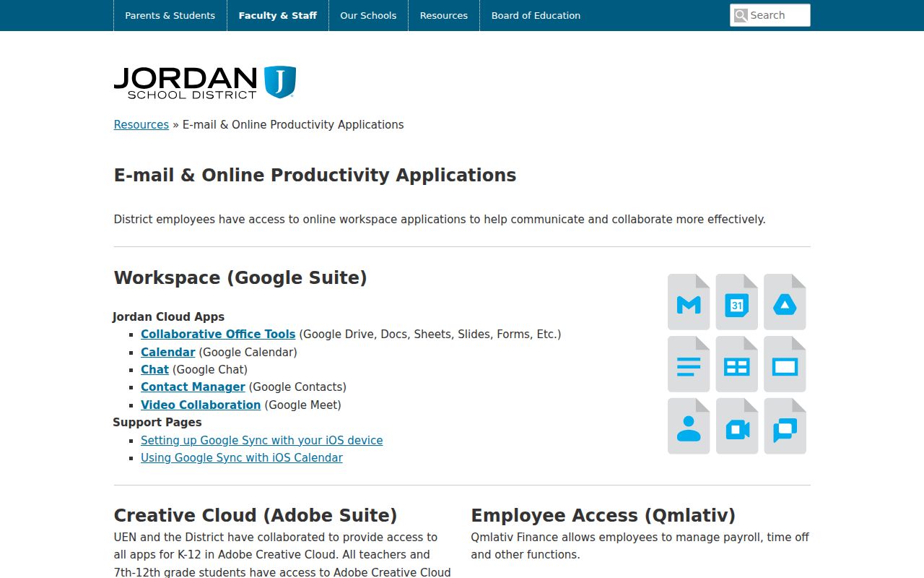Open the Collaborative Office Tools link
The width and height of the screenshot is (924, 578).
[x=218, y=334]
